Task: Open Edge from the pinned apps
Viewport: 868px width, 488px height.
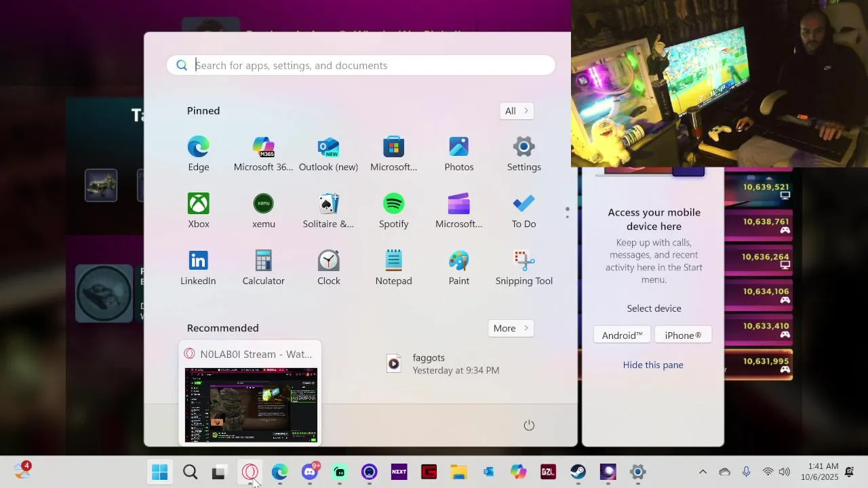Action: click(x=198, y=154)
